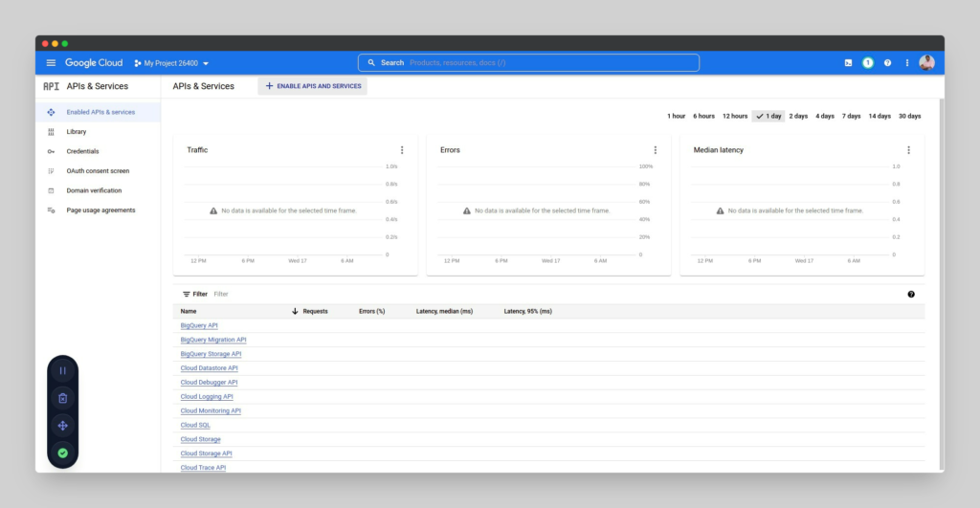Open the Cloud Trace API link
This screenshot has height=508, width=980.
pos(203,468)
